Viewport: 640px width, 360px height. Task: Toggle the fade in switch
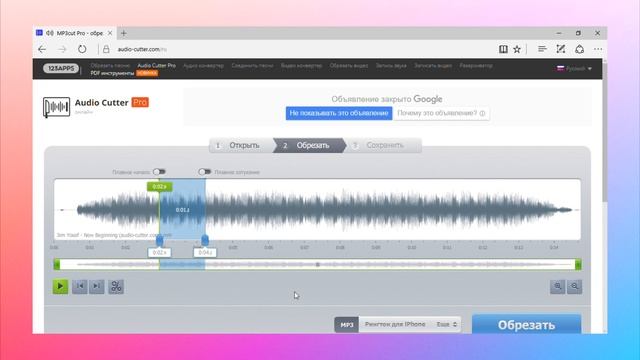(x=159, y=172)
